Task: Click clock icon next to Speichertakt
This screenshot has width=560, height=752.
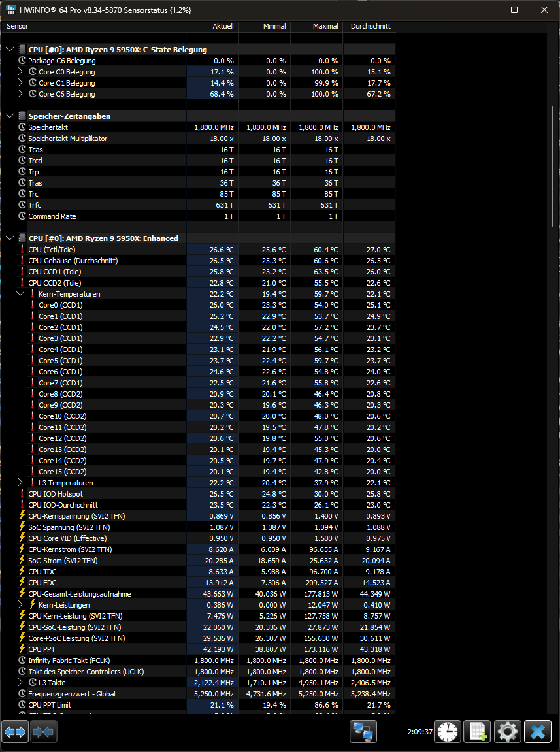Action: coord(22,127)
